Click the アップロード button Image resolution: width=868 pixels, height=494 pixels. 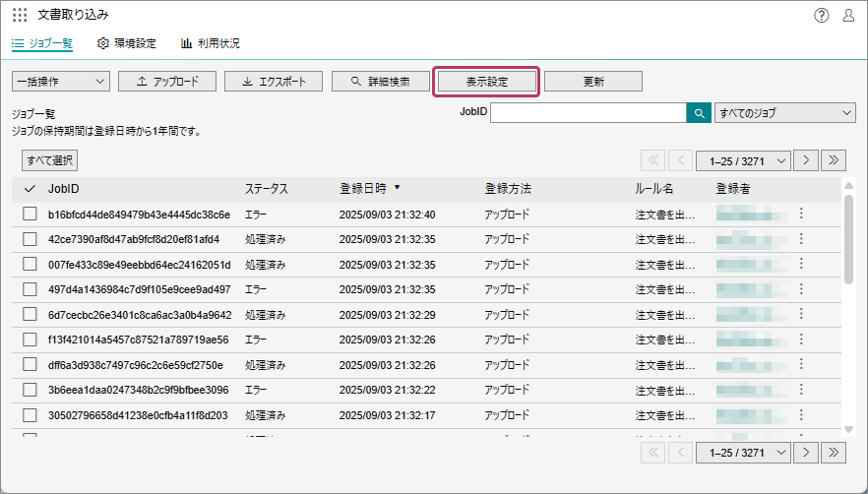(x=167, y=82)
